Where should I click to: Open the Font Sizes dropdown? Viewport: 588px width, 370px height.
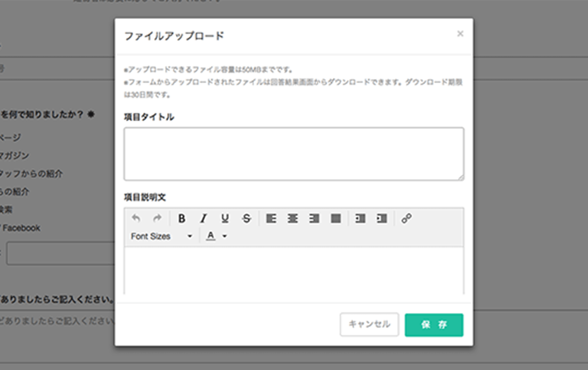click(162, 236)
